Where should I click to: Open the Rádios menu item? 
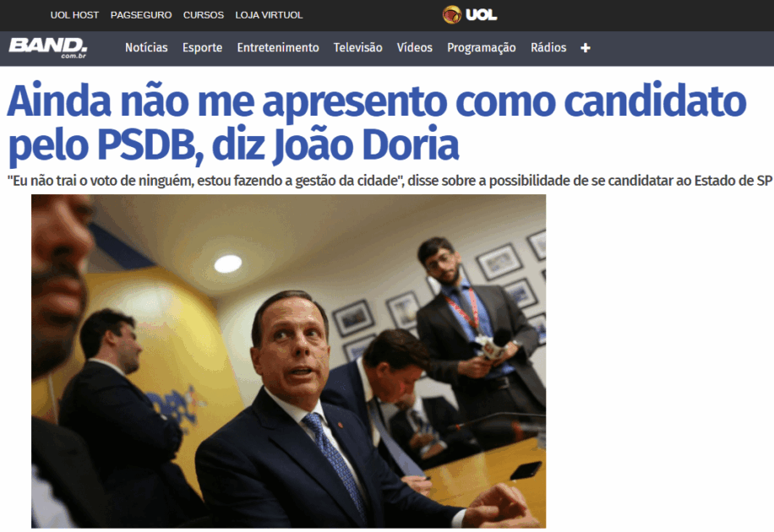548,47
